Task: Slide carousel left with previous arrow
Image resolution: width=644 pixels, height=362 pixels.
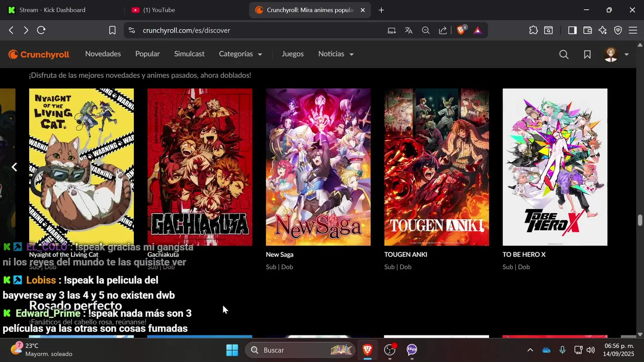Action: click(15, 167)
